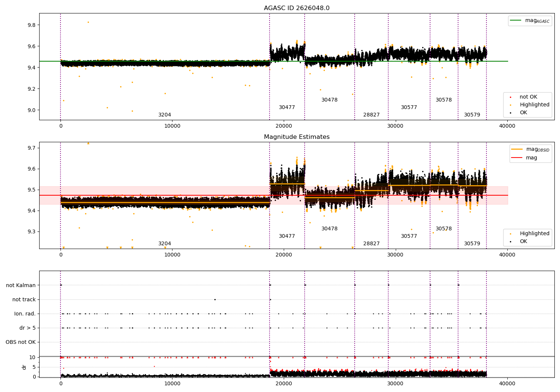Click the 'OBS not OK' y-axis label
This screenshot has height=392, width=560.
point(21,342)
